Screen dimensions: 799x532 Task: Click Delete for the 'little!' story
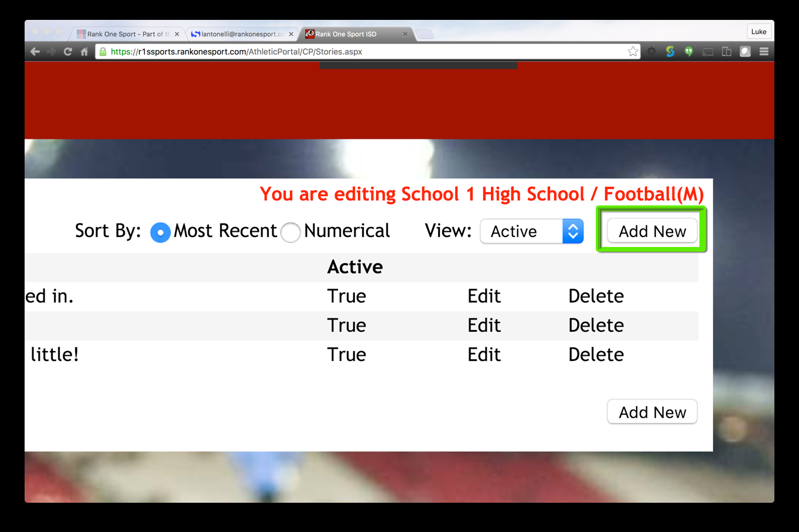pos(596,355)
